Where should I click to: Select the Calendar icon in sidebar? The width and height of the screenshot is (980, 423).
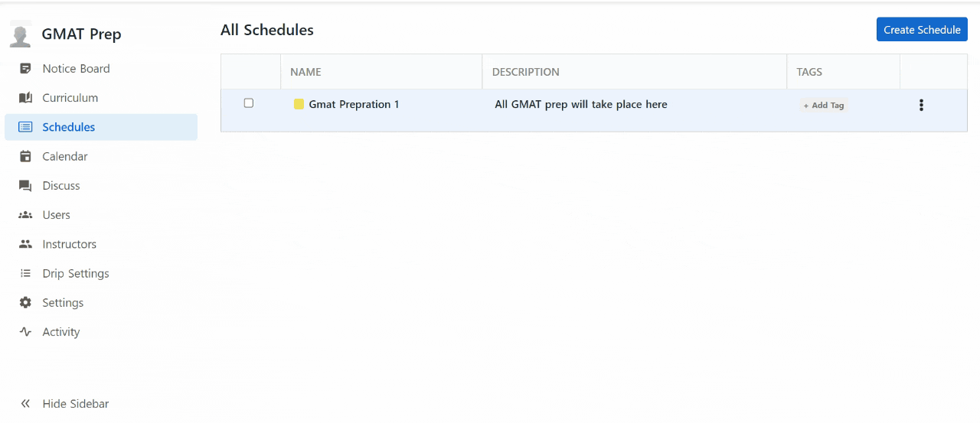(25, 157)
